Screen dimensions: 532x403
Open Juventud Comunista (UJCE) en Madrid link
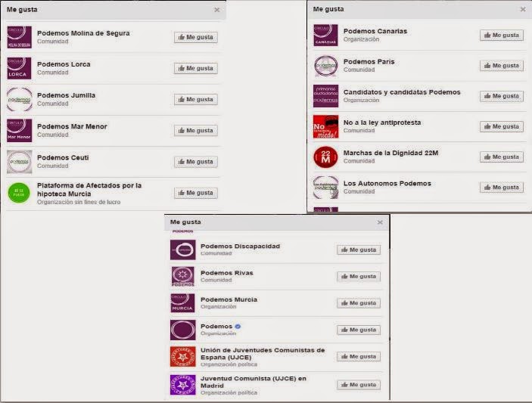pyautogui.click(x=253, y=382)
